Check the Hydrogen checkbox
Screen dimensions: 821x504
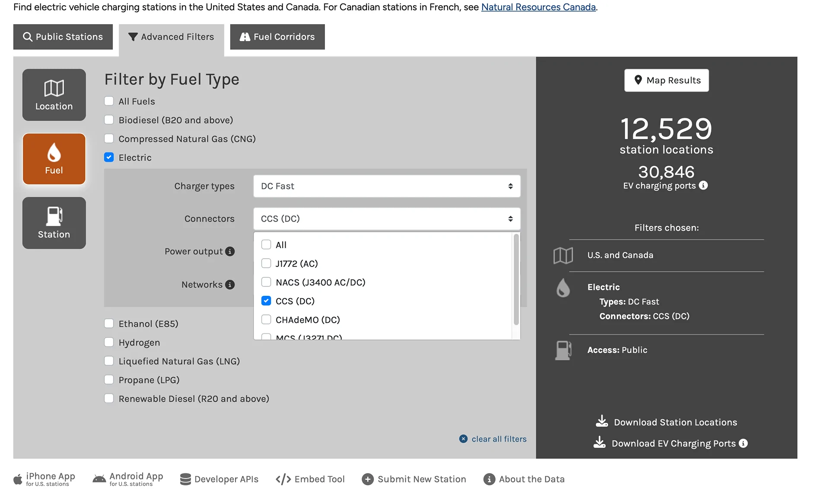109,342
